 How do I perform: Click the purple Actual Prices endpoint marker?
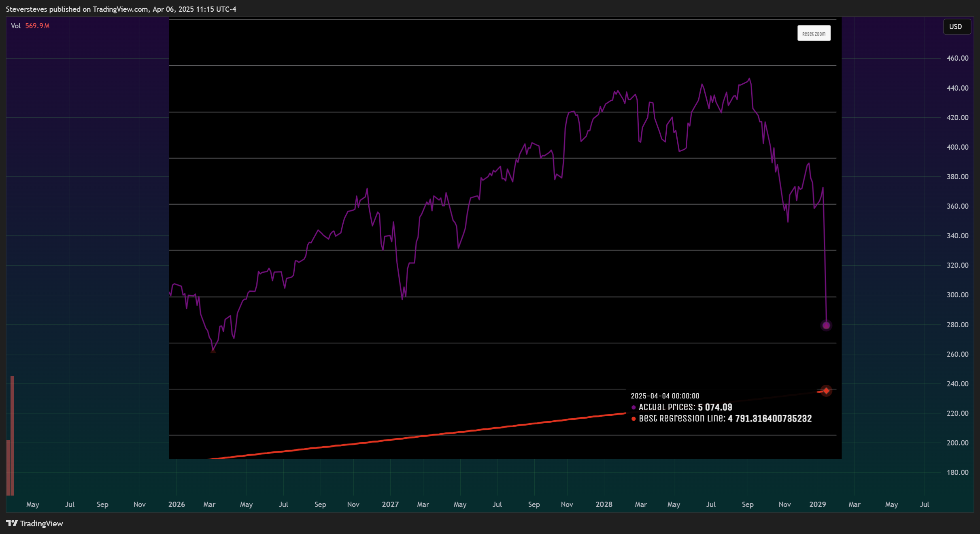(x=826, y=325)
